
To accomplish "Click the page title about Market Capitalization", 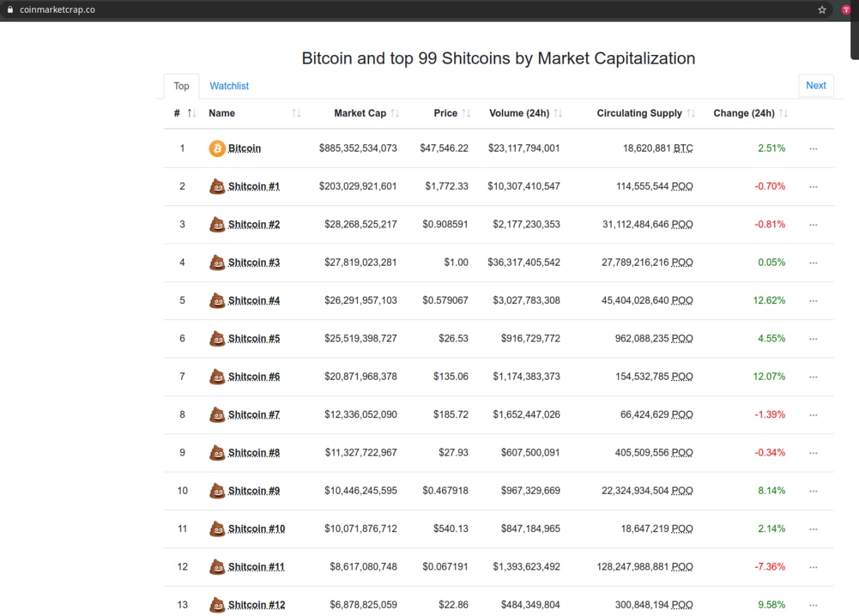I will (499, 58).
